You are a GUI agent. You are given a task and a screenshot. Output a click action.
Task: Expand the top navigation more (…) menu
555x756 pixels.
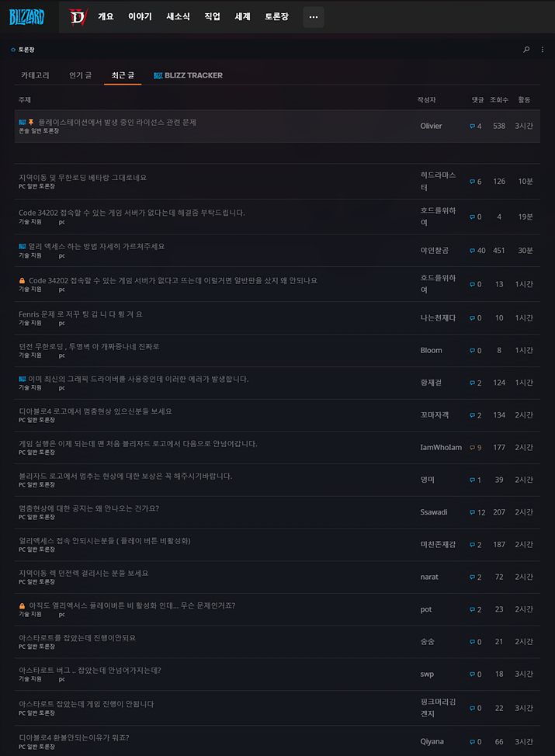[x=313, y=16]
